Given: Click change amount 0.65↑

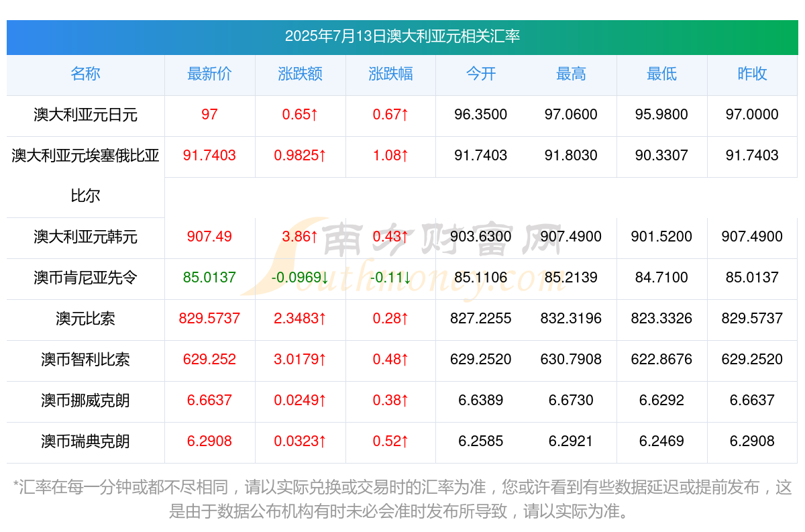Looking at the screenshot, I should [x=300, y=115].
